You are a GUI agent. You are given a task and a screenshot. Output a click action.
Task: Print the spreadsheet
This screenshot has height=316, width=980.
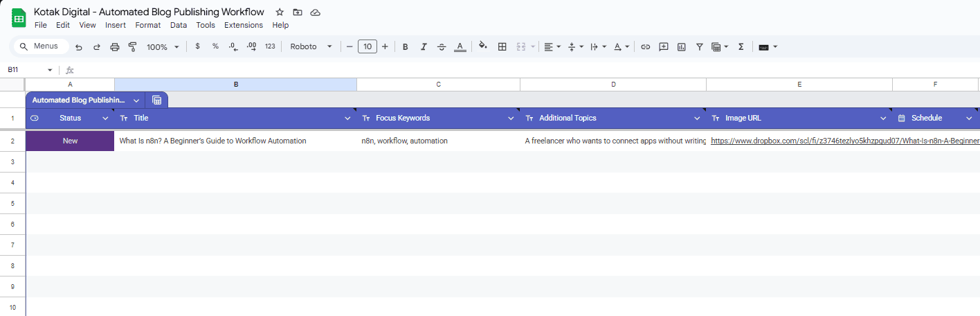pyautogui.click(x=115, y=46)
